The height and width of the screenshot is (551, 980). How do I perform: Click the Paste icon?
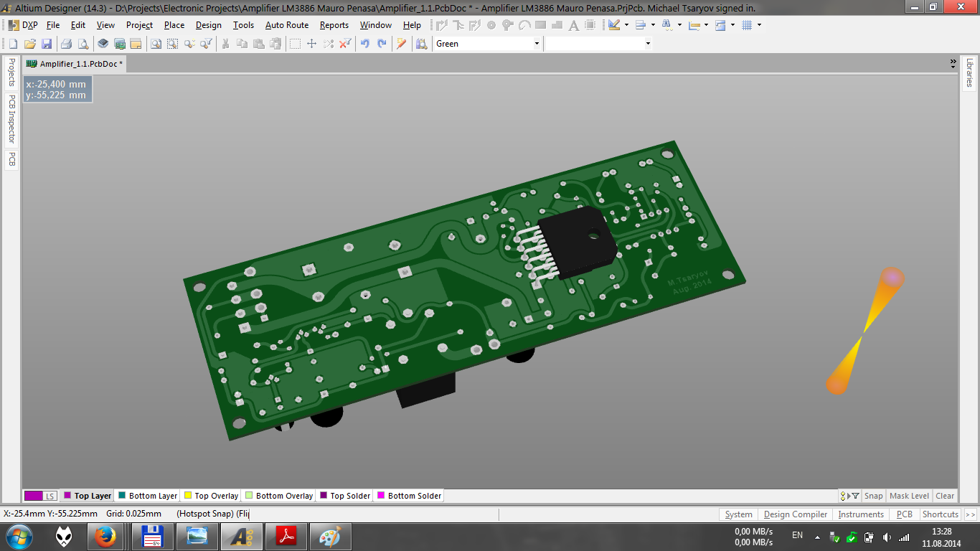tap(259, 44)
